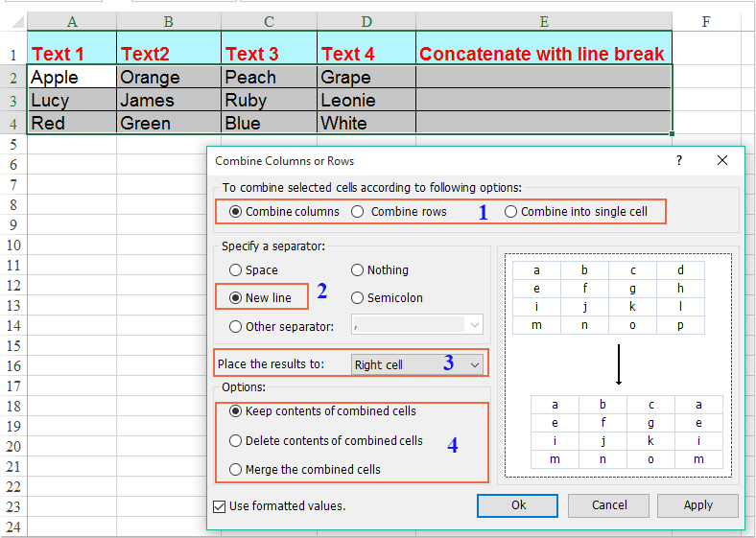The width and height of the screenshot is (756, 538).
Task: Select the New line separator
Action: (x=236, y=297)
